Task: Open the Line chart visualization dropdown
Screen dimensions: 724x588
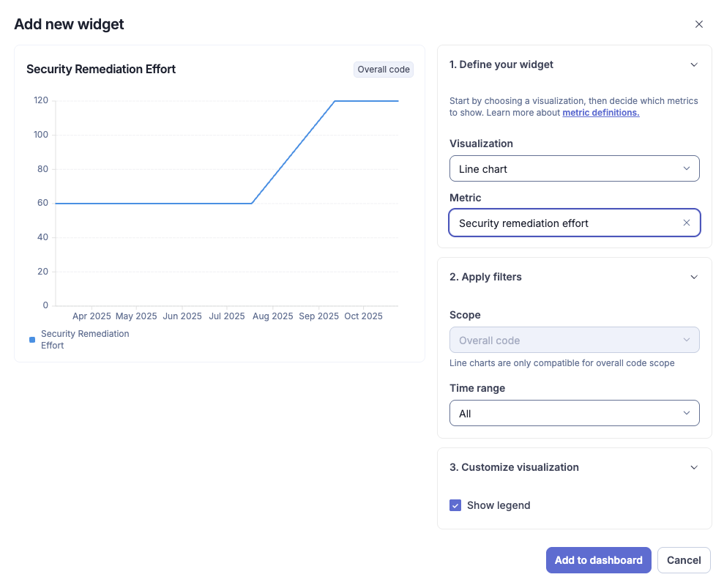Action: point(574,168)
